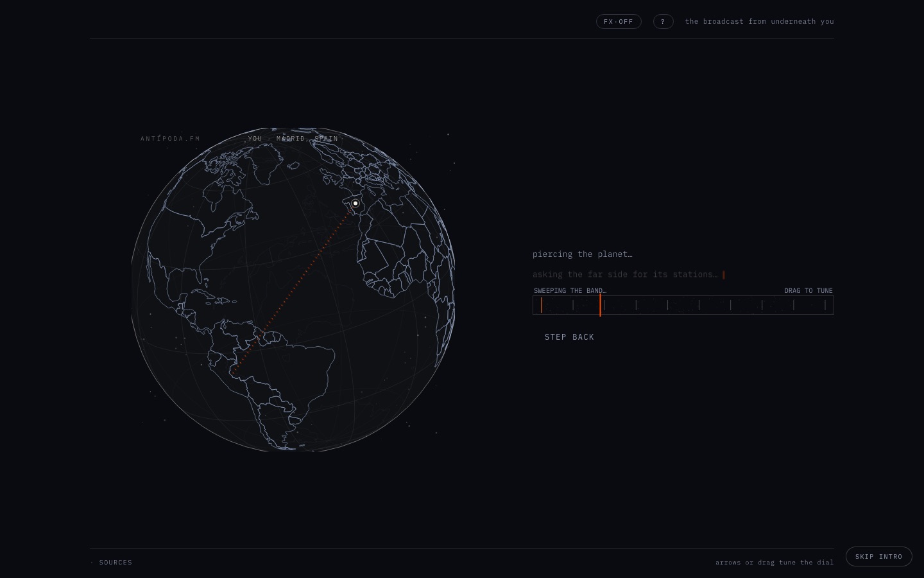Open the question mark help button

(x=663, y=22)
